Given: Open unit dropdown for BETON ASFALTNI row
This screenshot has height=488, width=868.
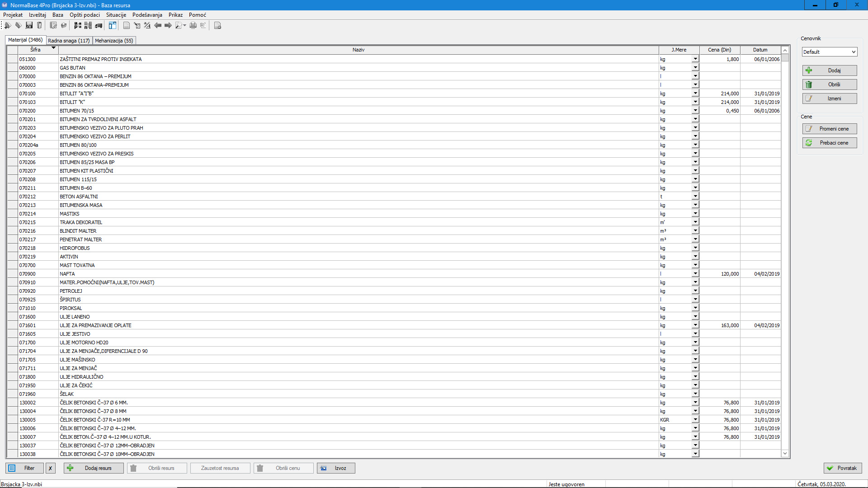Looking at the screenshot, I should 695,197.
